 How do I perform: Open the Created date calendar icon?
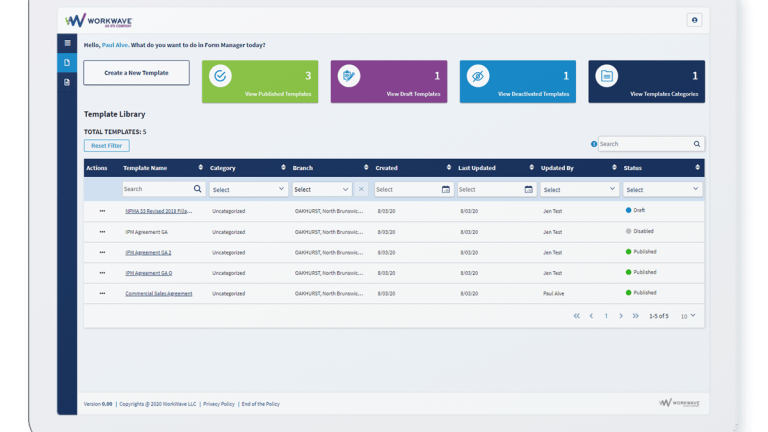point(446,190)
